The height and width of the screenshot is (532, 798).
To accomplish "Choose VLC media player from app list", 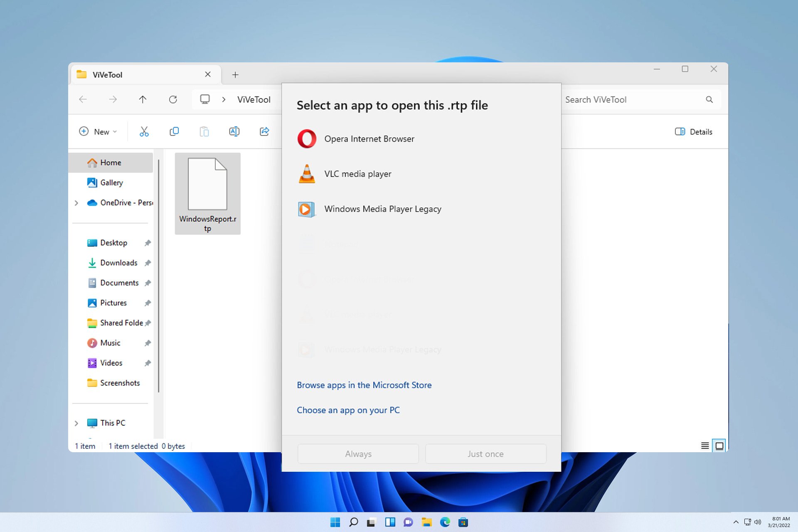I will [x=421, y=174].
